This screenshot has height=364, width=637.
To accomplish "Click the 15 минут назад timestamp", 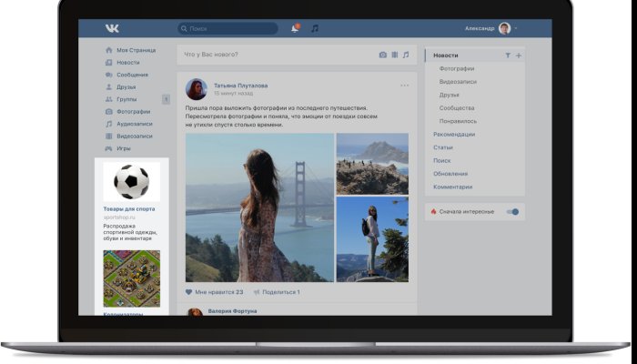I will point(233,93).
